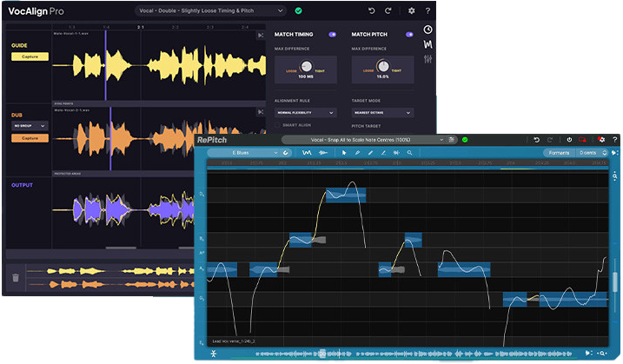Open Target Mode Nearest Octave dropdown
This screenshot has width=623, height=364.
(382, 113)
